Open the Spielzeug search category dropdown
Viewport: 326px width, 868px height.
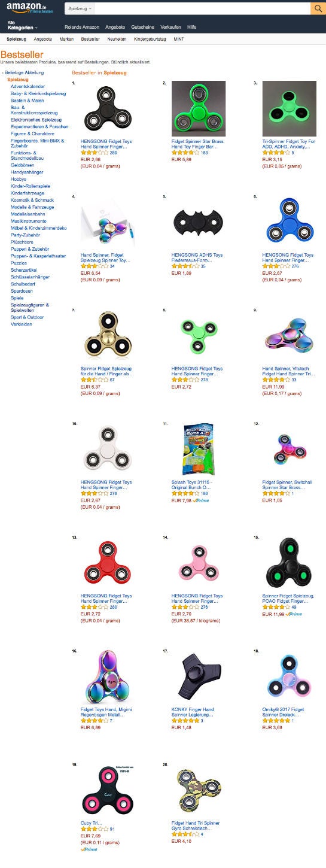tap(80, 8)
